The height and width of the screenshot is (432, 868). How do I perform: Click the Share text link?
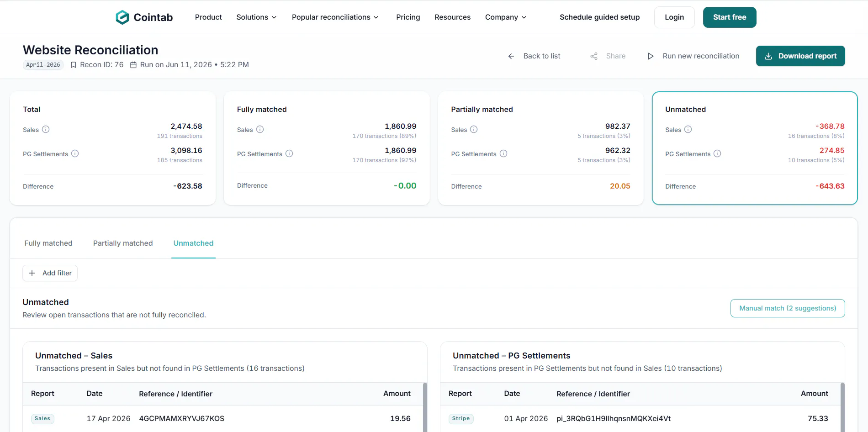[x=616, y=56]
